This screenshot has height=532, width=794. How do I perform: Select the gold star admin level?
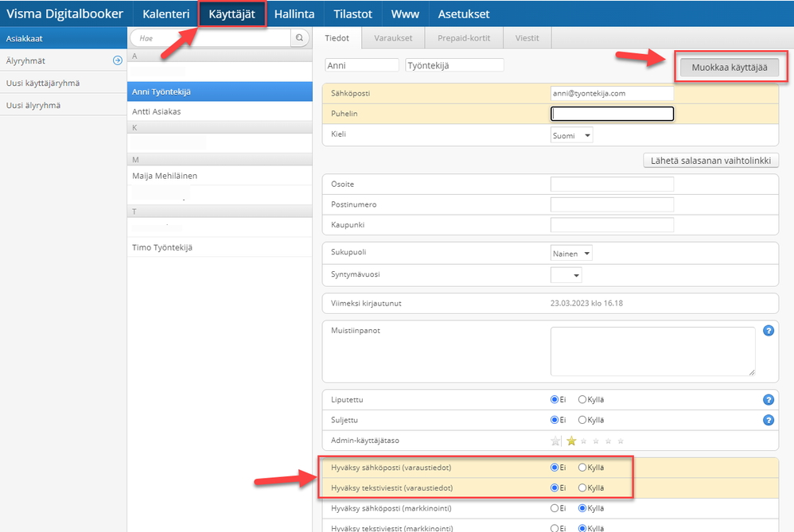(571, 441)
